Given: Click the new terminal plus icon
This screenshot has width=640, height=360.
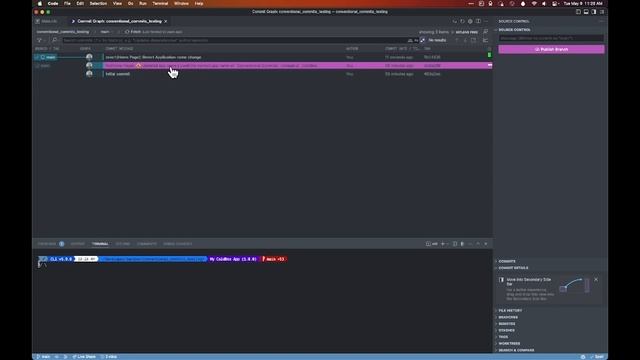Looking at the screenshot, I should [443, 244].
